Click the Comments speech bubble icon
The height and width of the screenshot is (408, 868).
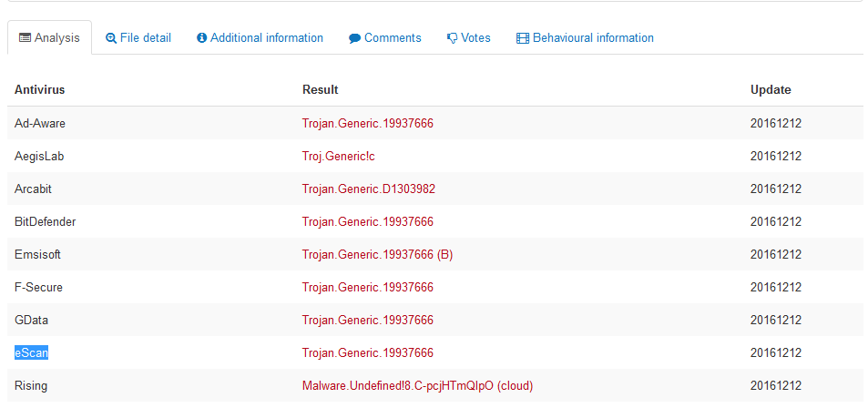355,39
